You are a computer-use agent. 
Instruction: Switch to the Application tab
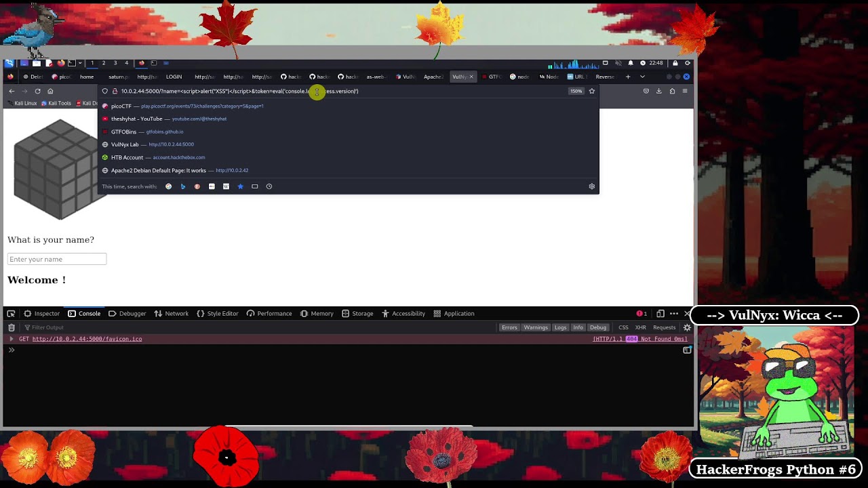454,314
